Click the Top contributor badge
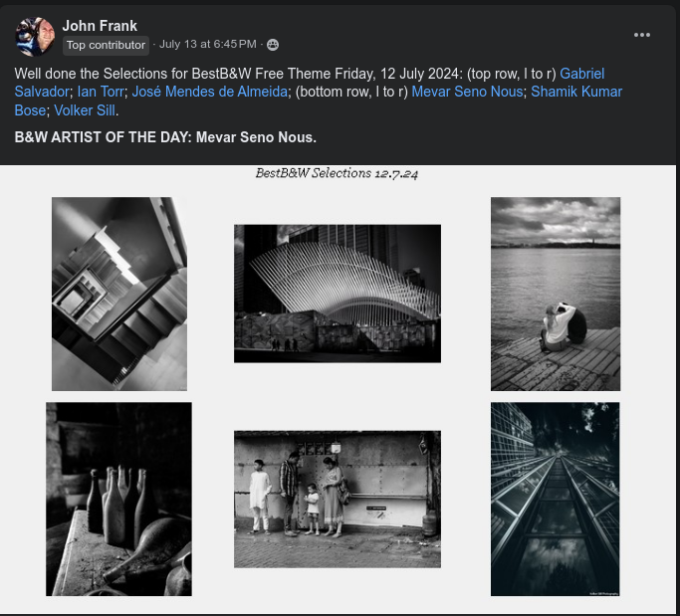 coord(106,45)
